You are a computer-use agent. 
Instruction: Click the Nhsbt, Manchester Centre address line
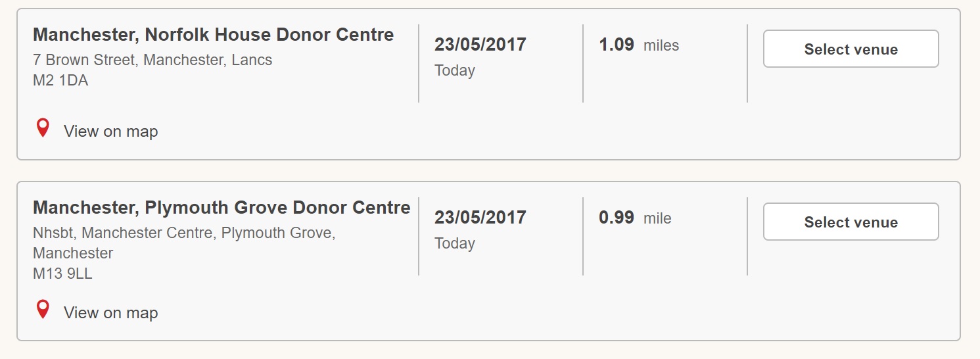(x=184, y=233)
